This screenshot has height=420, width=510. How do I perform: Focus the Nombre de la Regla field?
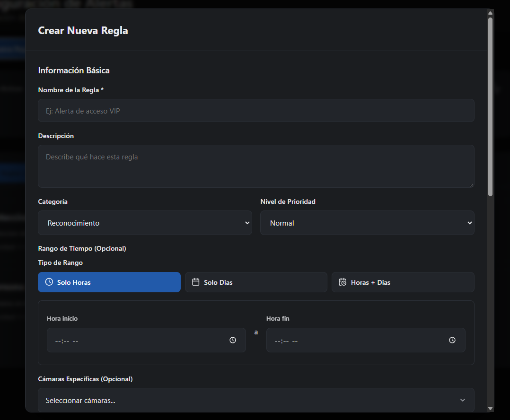[256, 111]
